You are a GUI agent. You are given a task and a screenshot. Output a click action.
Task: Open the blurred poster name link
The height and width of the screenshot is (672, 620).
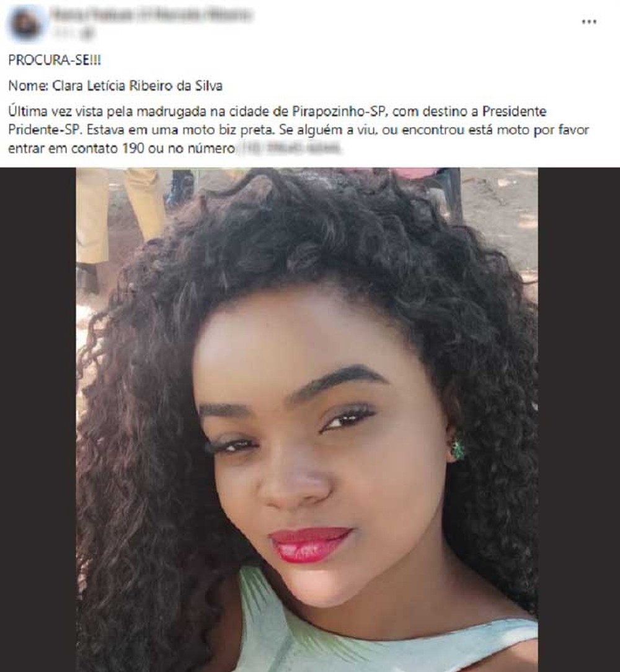tap(151, 15)
